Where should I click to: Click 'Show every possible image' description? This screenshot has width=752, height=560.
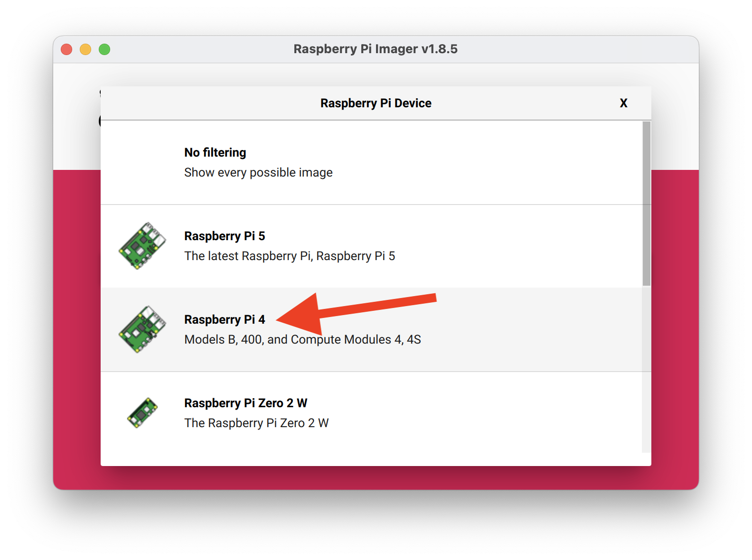pos(258,172)
